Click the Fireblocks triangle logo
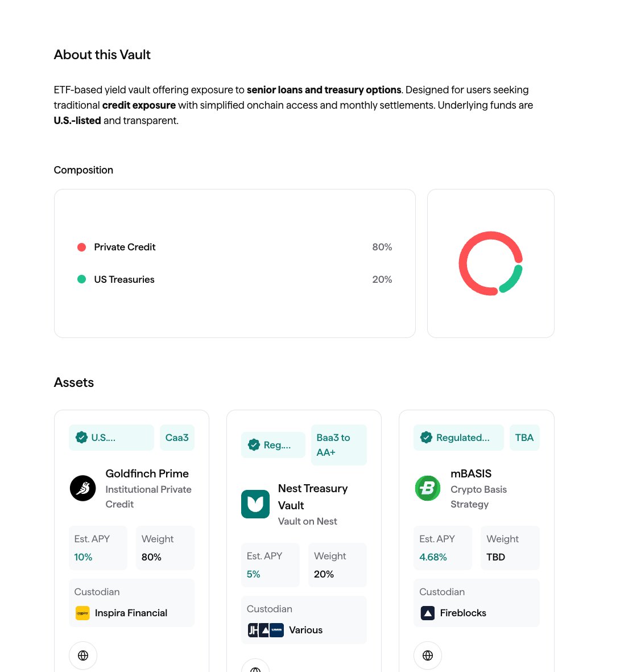Viewport: 620px width, 672px height. [x=428, y=613]
